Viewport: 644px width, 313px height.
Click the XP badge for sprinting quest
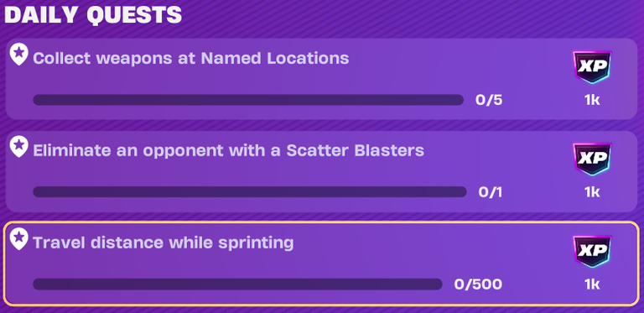[x=592, y=252]
